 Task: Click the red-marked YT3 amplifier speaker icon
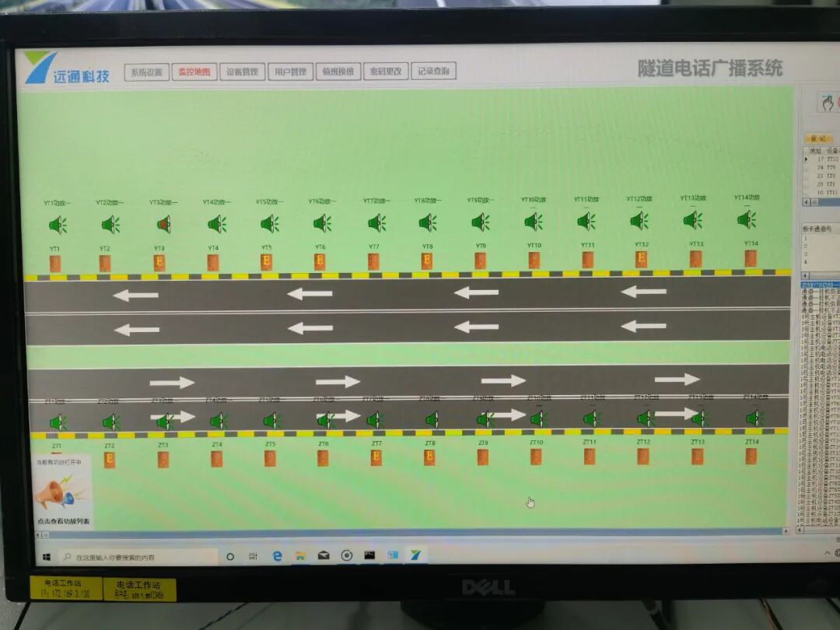coord(163,224)
